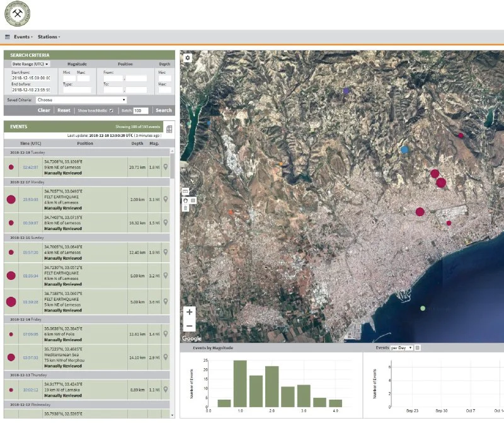Screen dimensions: 504x423
Task: Open the Date Range (UTC) dropdown
Action: coord(30,64)
